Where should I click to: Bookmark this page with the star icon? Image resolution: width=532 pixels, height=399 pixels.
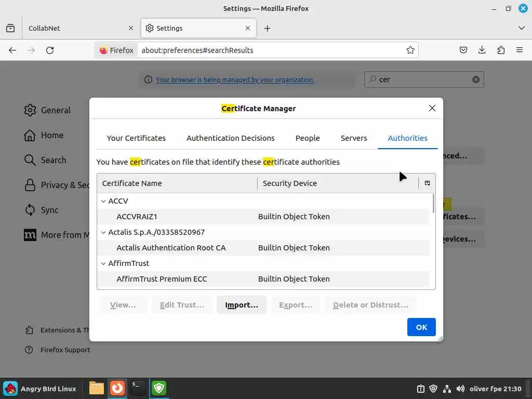[x=410, y=50]
